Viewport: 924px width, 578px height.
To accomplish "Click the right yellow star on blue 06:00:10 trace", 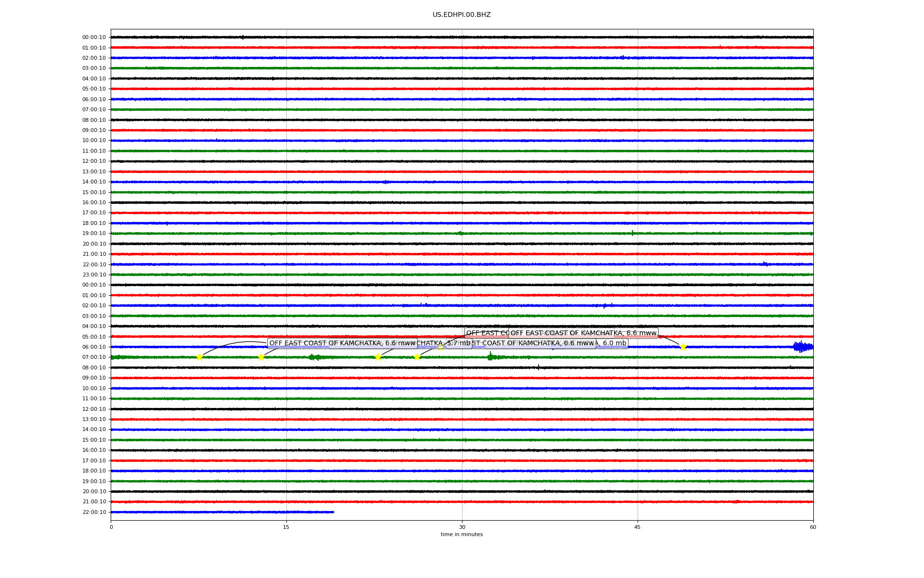I will click(x=682, y=347).
